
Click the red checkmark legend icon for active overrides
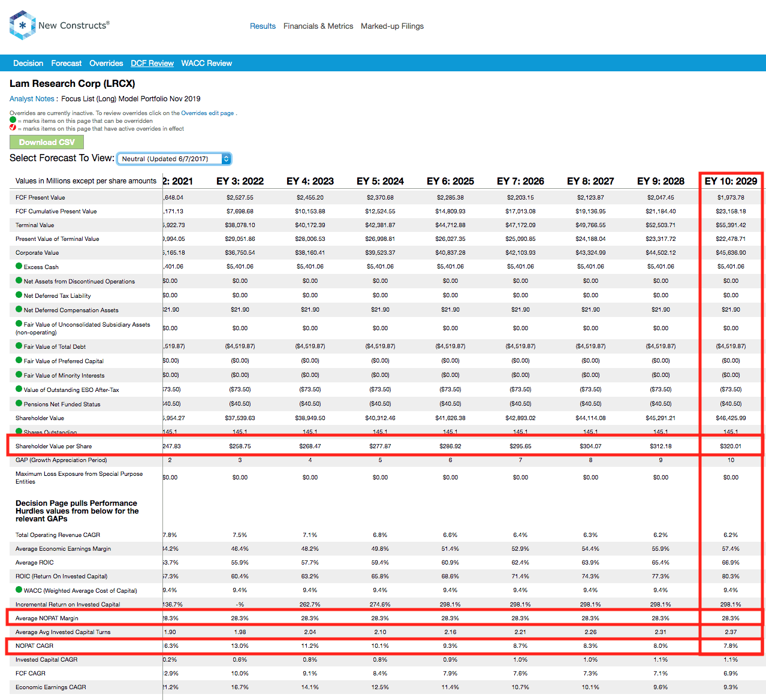(x=13, y=128)
